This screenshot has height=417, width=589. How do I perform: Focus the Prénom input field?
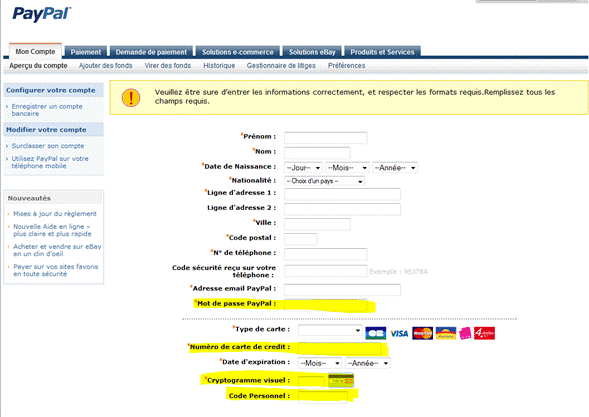[x=325, y=137]
